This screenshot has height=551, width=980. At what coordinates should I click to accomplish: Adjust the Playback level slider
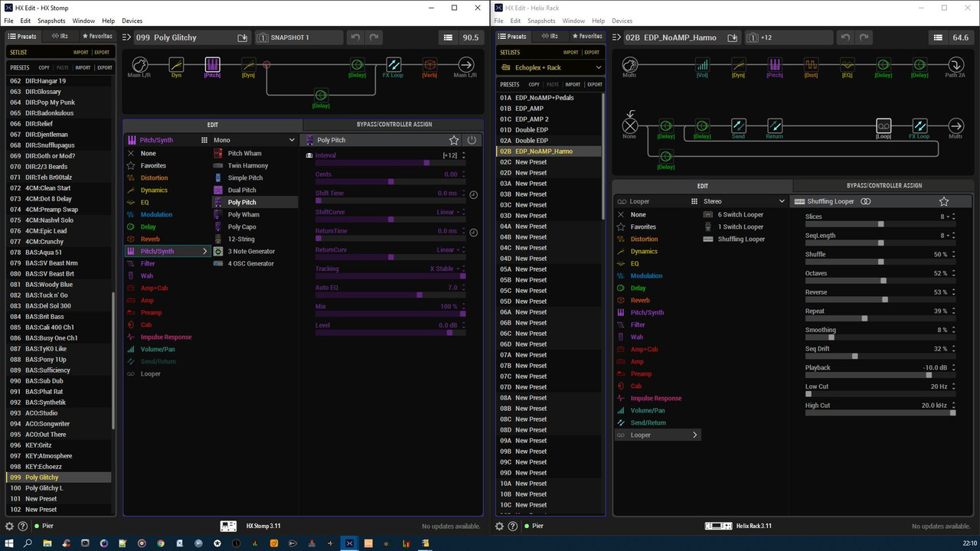(x=880, y=375)
